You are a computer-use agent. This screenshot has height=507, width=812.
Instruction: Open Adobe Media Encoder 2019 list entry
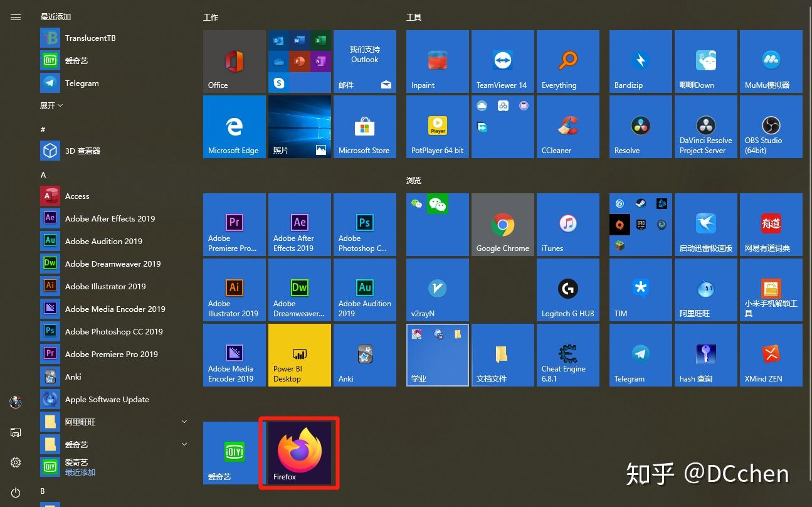click(115, 309)
